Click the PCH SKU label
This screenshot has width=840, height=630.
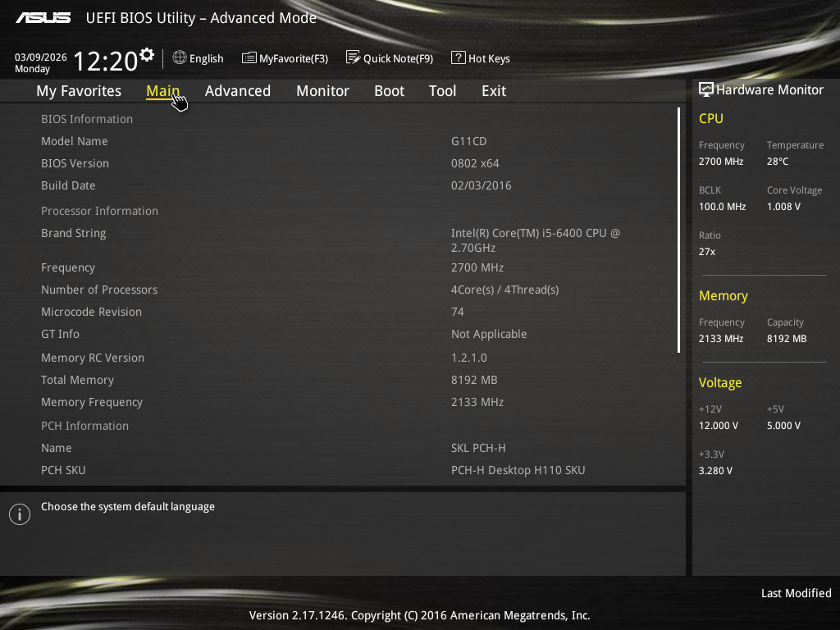[63, 470]
